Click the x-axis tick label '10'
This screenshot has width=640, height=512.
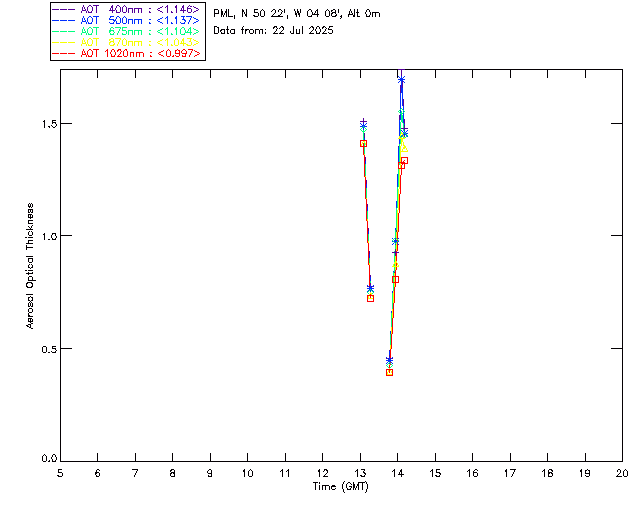pyautogui.click(x=247, y=473)
